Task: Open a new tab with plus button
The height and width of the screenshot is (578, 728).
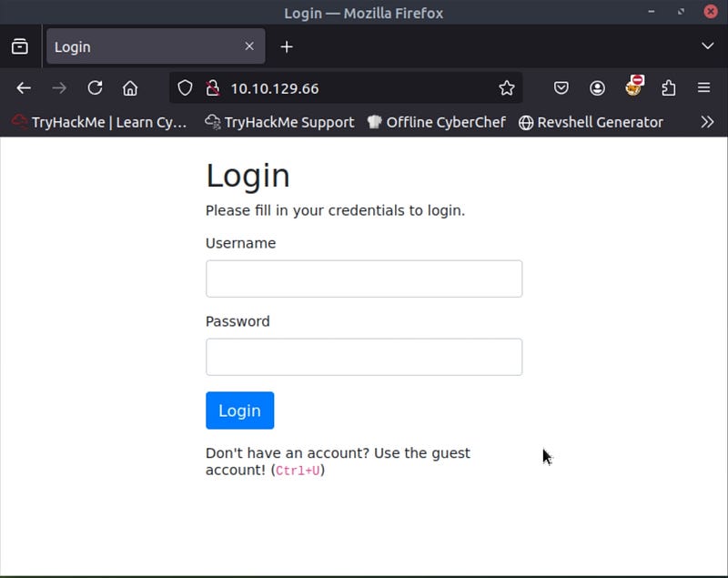Action: pyautogui.click(x=287, y=46)
